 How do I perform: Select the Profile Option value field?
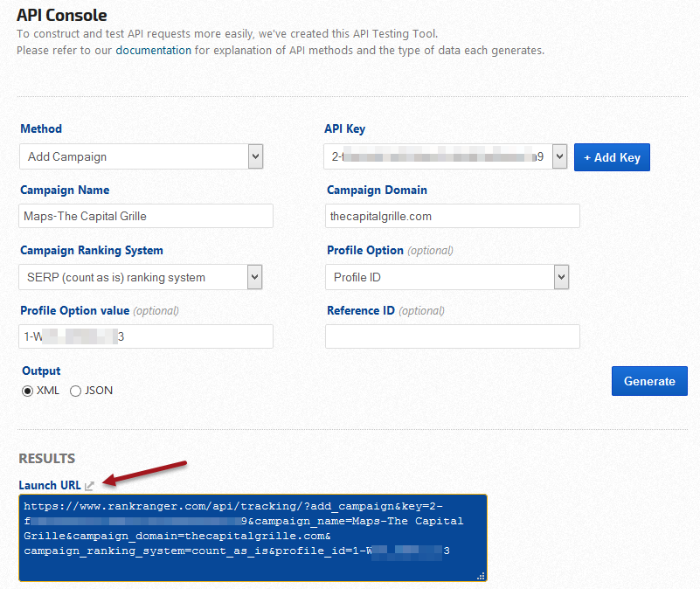(x=146, y=336)
